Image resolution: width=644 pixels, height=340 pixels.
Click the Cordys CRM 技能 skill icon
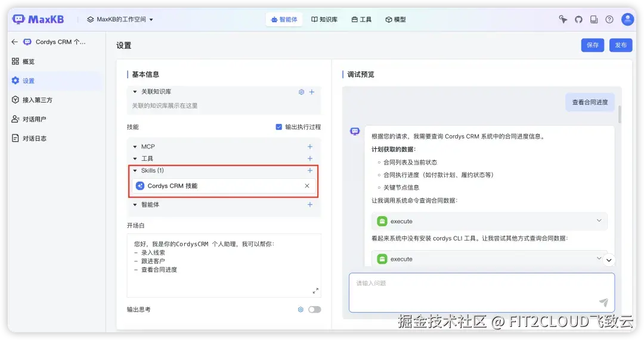[x=140, y=186]
